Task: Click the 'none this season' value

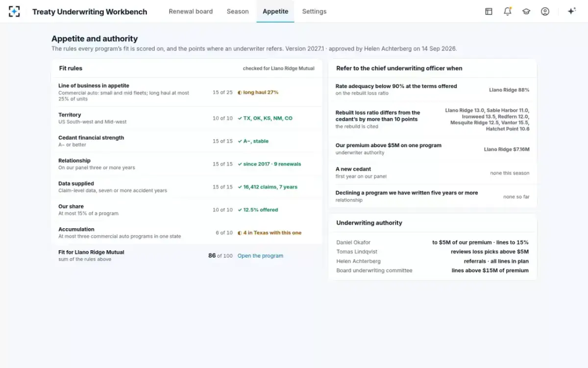Action: tap(510, 173)
